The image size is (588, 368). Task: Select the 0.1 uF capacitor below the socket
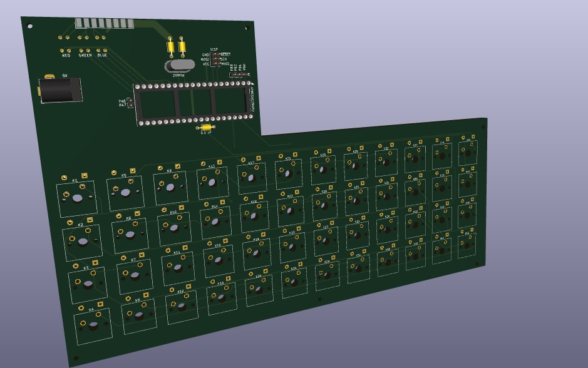coord(205,128)
